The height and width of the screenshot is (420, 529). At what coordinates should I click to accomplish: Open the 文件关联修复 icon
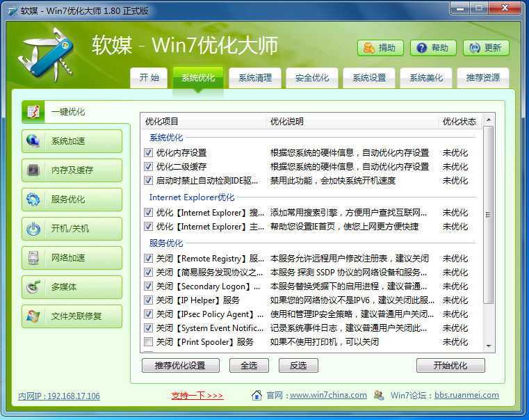coord(33,316)
